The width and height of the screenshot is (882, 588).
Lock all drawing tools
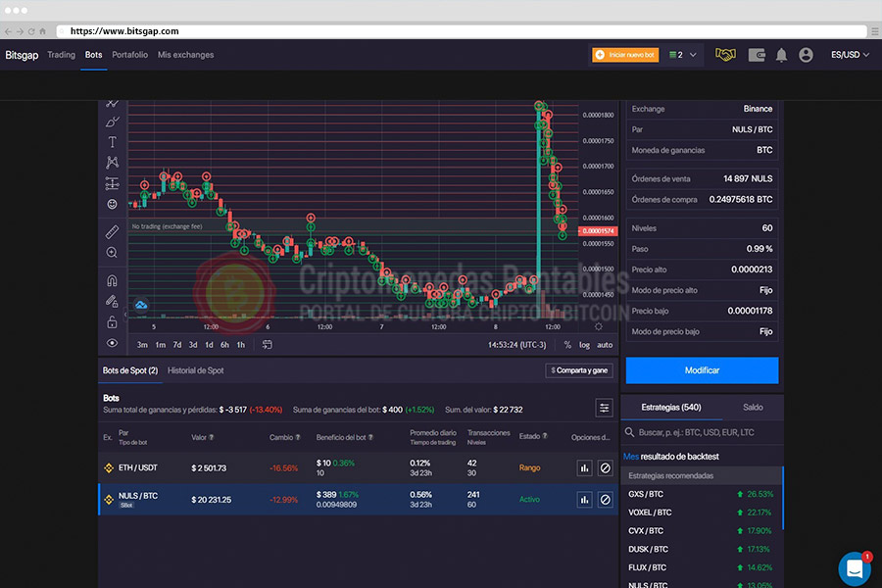(113, 321)
